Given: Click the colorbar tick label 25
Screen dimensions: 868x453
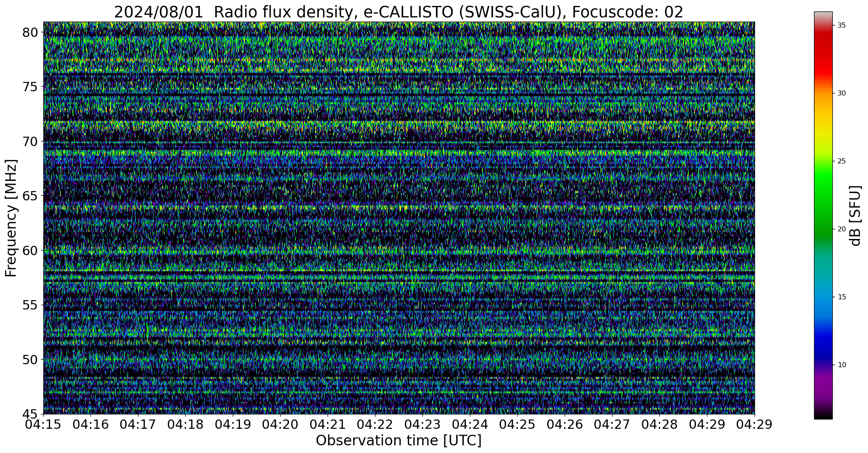Looking at the screenshot, I should pos(841,161).
